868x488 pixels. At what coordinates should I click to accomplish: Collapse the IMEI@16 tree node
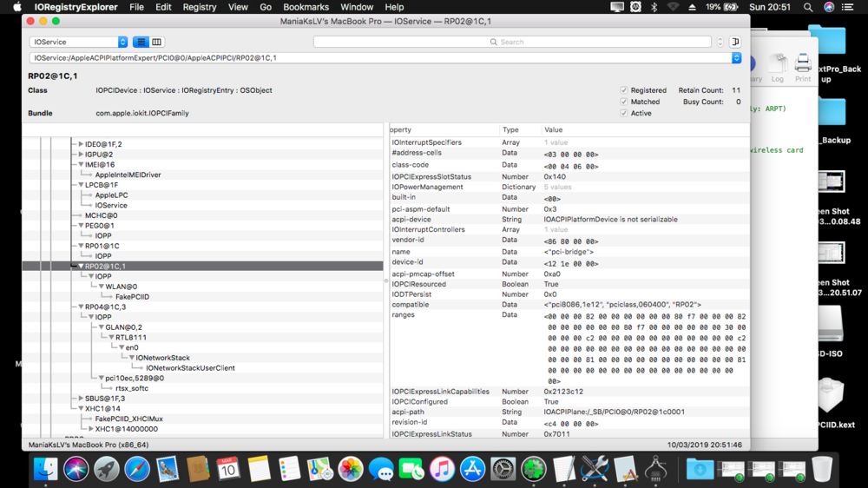tap(81, 164)
